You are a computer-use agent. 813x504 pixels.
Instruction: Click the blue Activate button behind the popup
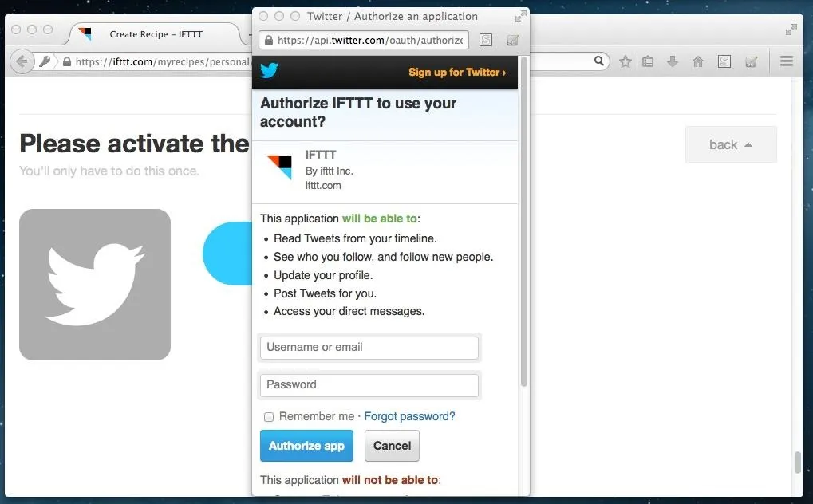(227, 254)
